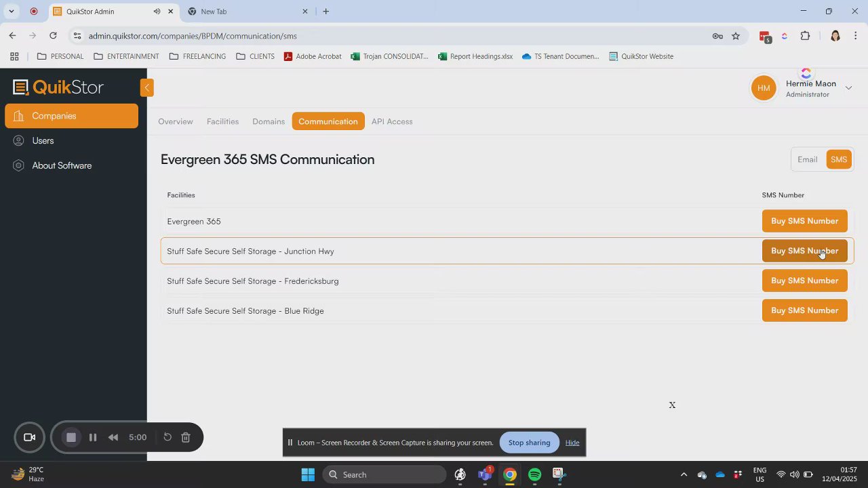Stop the Loom recording
Viewport: 868px width, 488px height.
click(x=71, y=437)
